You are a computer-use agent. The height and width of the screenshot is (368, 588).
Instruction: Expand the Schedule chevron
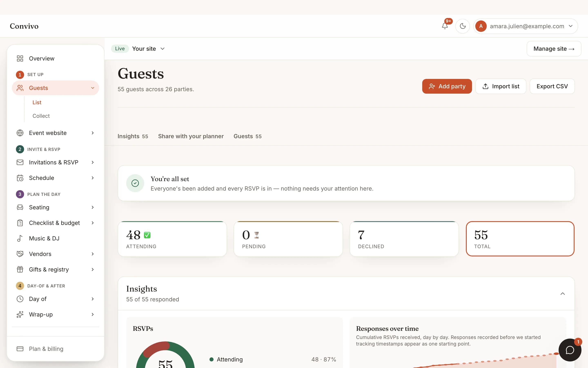(x=92, y=178)
